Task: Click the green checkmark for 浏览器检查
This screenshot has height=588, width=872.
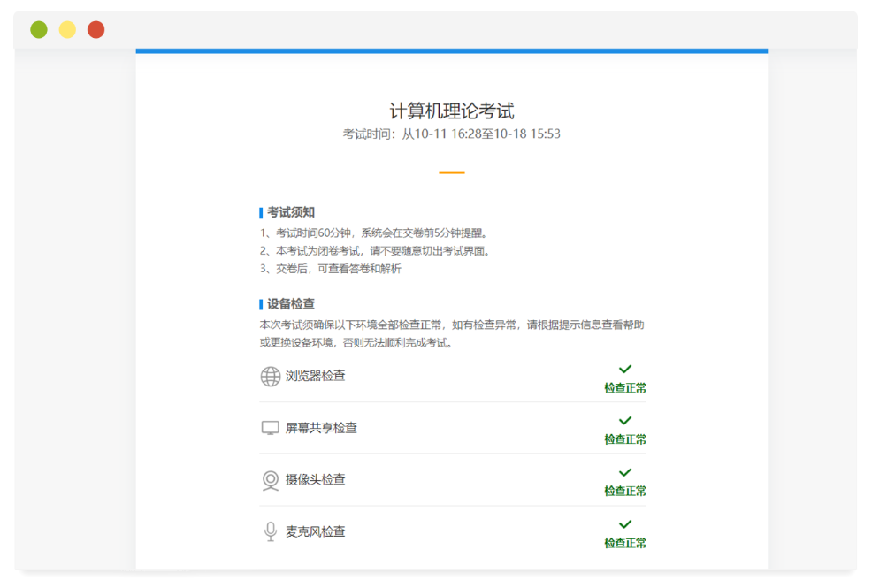Action: (625, 369)
